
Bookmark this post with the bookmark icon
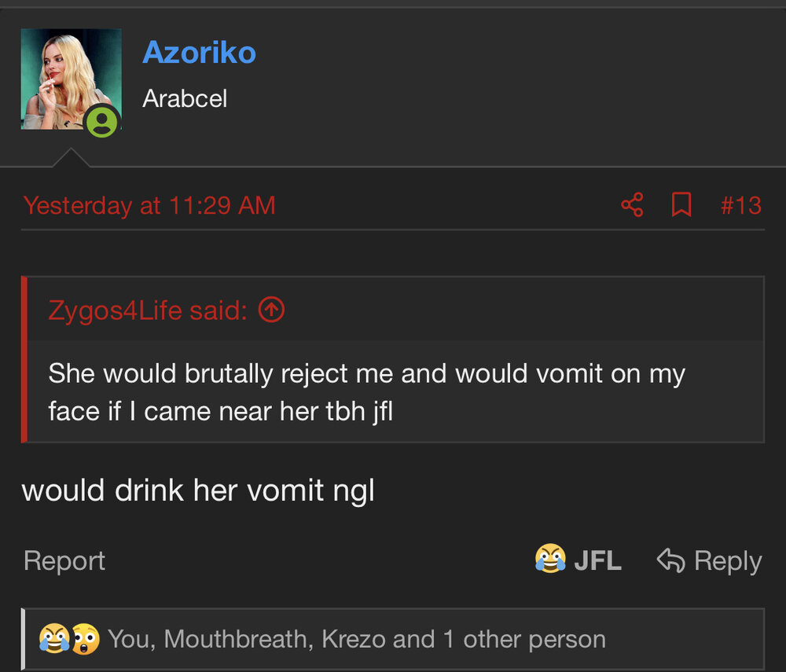click(681, 204)
